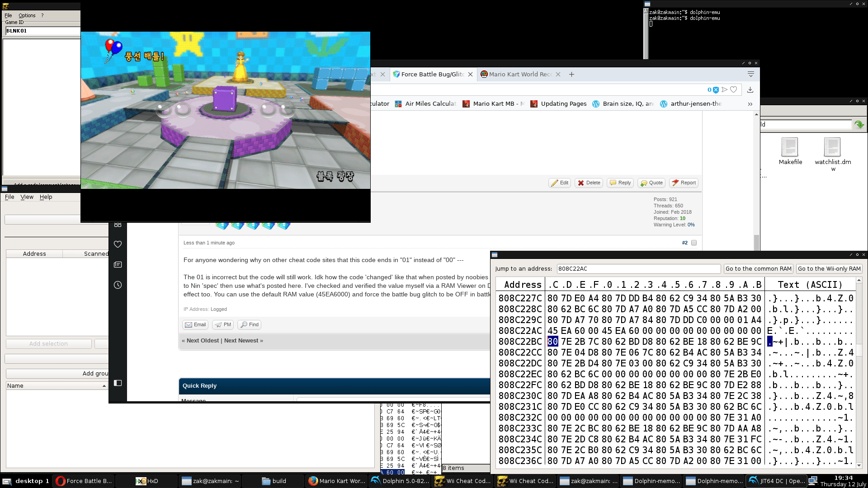Image resolution: width=868 pixels, height=488 pixels.
Task: Open Brain size, IQ bookmark
Action: click(x=623, y=104)
